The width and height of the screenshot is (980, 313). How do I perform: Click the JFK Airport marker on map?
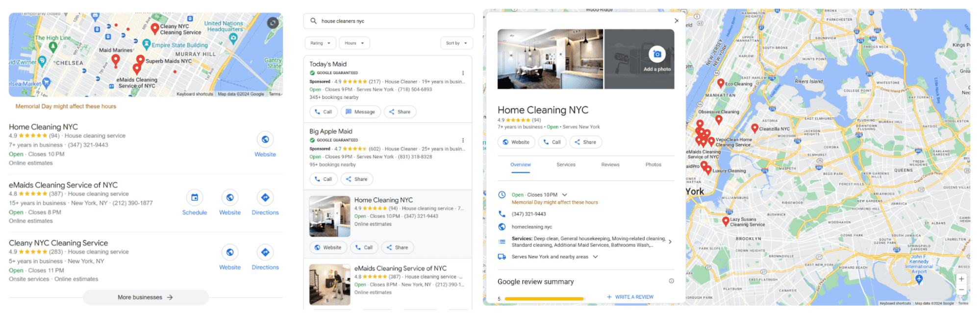pyautogui.click(x=919, y=279)
